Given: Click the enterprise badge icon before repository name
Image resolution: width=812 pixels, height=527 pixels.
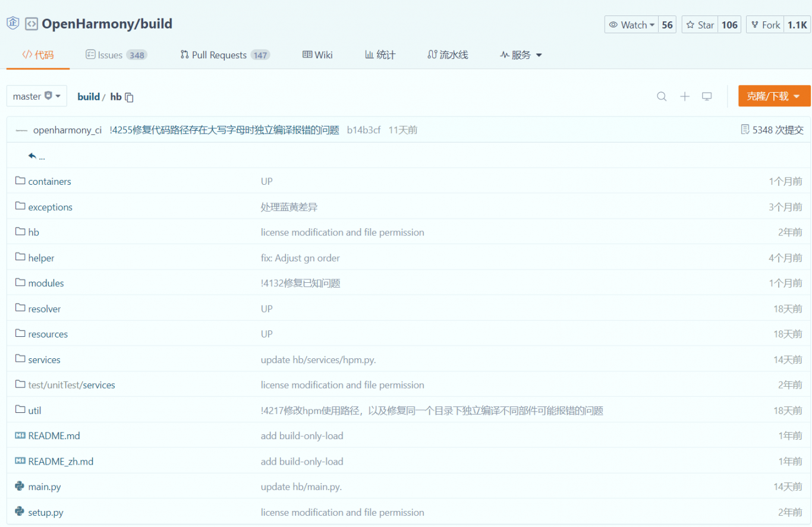Looking at the screenshot, I should (13, 24).
